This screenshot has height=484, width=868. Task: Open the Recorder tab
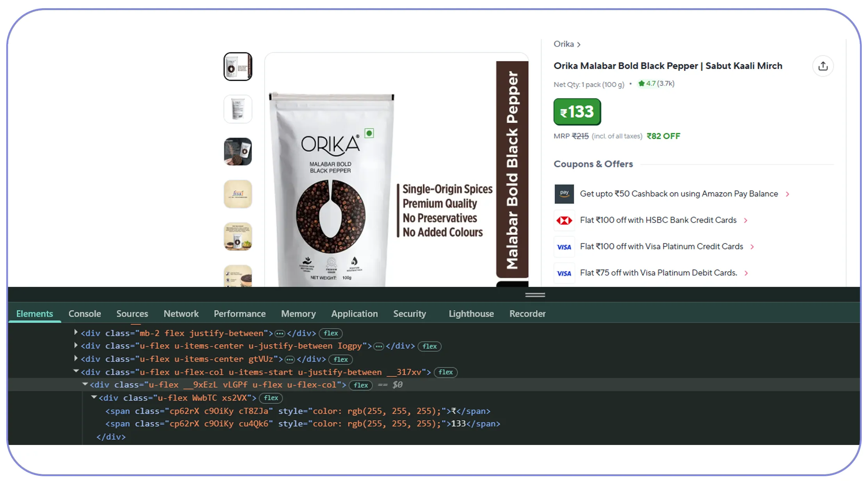click(x=528, y=314)
